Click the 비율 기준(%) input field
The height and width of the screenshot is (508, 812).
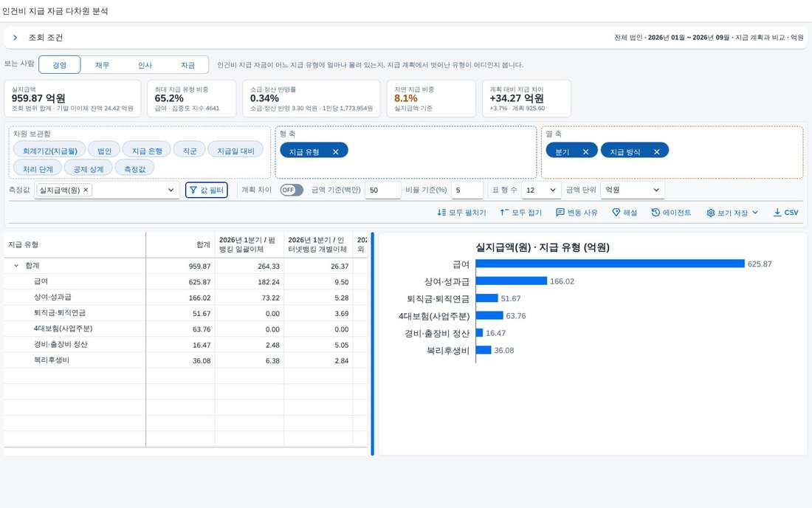point(467,190)
